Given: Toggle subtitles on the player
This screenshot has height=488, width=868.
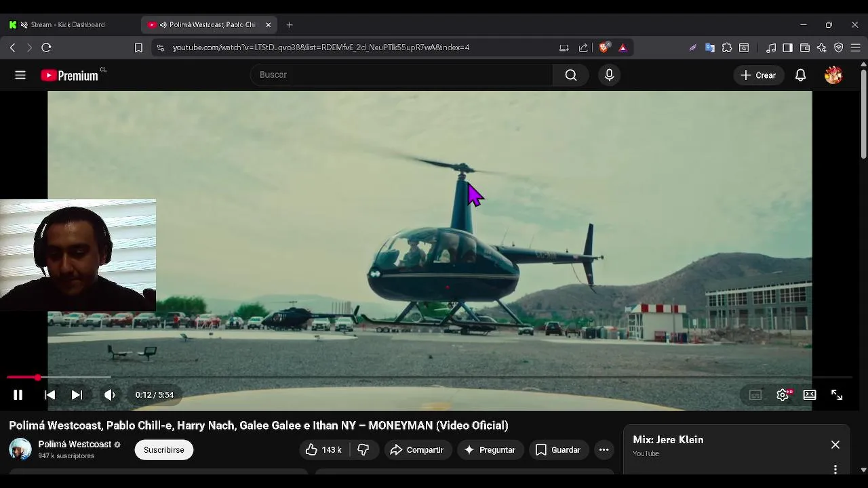Looking at the screenshot, I should point(755,394).
